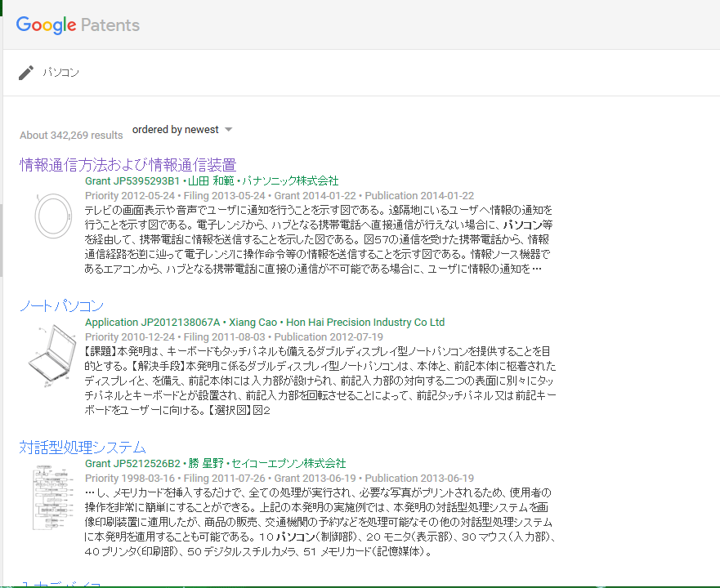Select the Application JP2012138067A metadata line

(265, 323)
